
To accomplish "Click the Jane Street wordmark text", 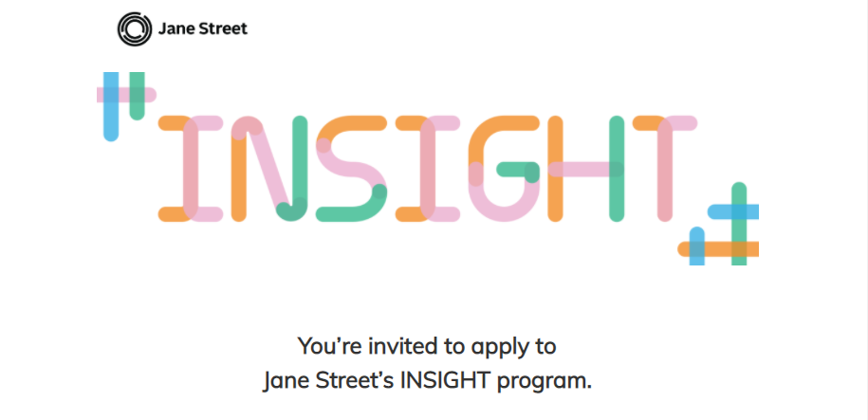I will pyautogui.click(x=203, y=29).
